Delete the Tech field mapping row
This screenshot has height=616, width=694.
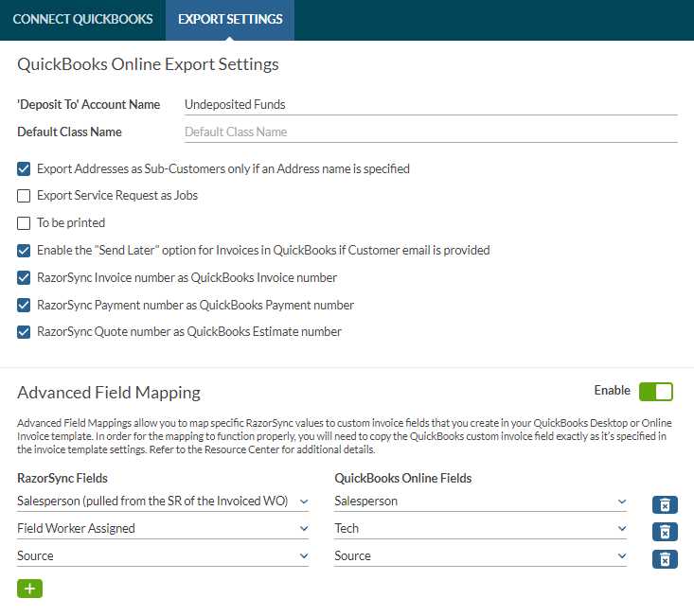point(665,532)
